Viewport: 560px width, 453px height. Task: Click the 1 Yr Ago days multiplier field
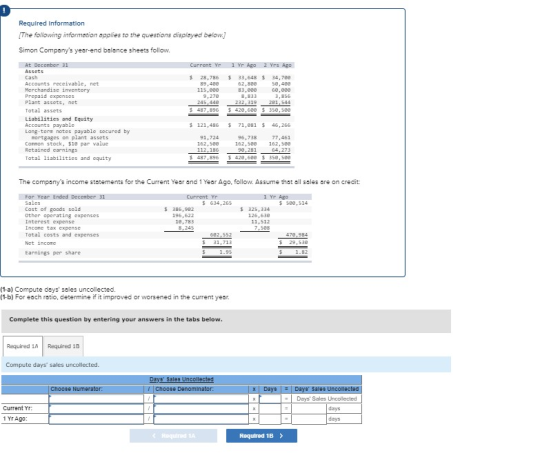[270, 419]
